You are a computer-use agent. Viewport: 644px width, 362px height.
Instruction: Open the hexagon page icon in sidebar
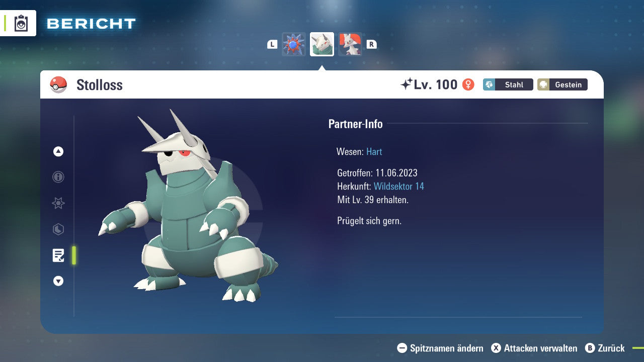58,229
